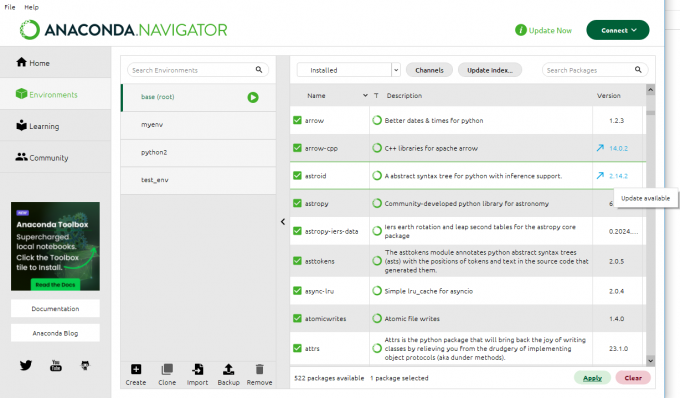This screenshot has height=398, width=680.
Task: Open the Community people icon
Action: coord(21,157)
